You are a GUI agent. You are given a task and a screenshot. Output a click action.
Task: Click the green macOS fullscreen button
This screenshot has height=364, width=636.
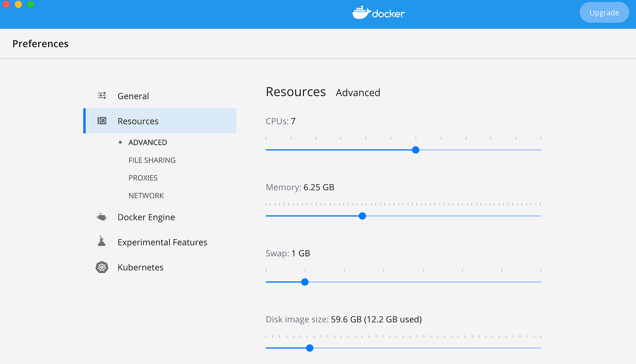(x=30, y=5)
